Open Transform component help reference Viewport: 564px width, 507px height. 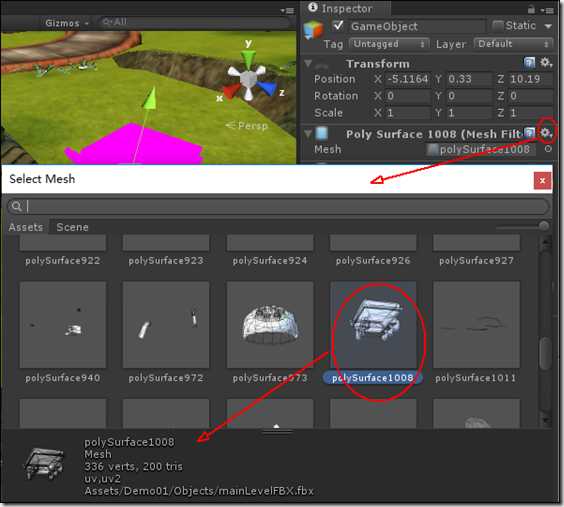click(529, 63)
